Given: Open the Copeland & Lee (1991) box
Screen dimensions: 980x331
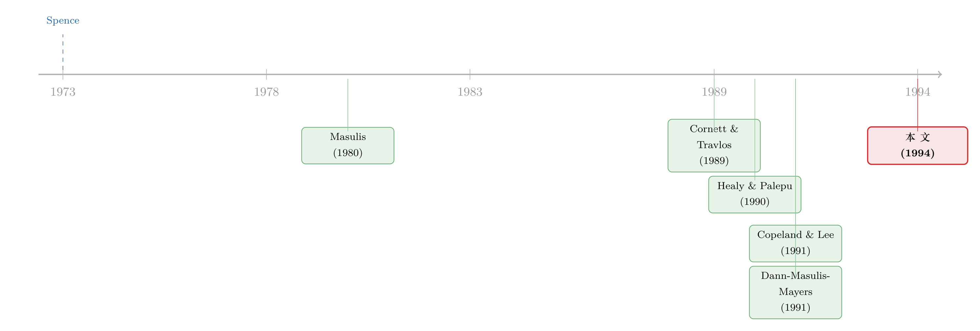Looking at the screenshot, I should click(796, 243).
